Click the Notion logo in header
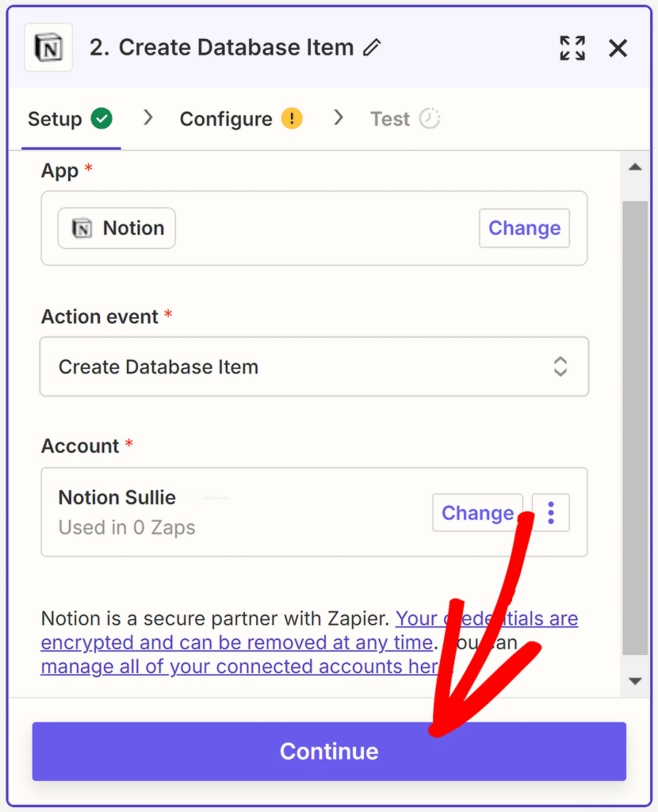658x812 pixels. [48, 48]
